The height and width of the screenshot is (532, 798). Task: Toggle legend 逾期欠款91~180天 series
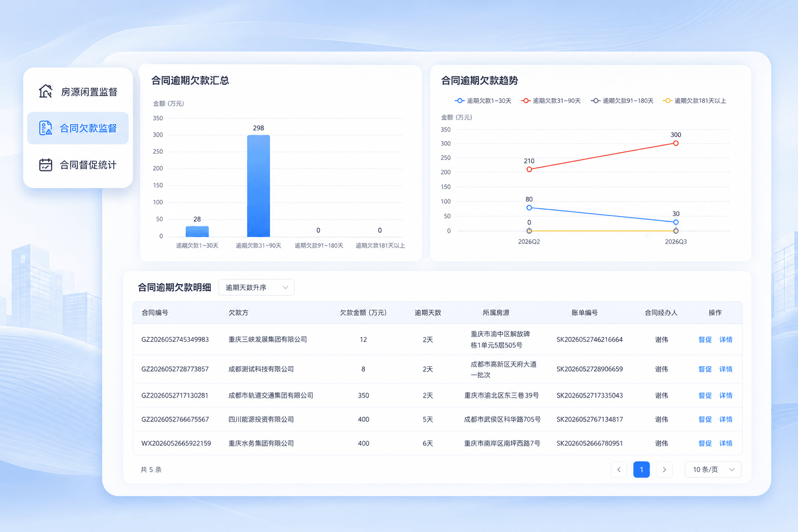click(x=622, y=101)
